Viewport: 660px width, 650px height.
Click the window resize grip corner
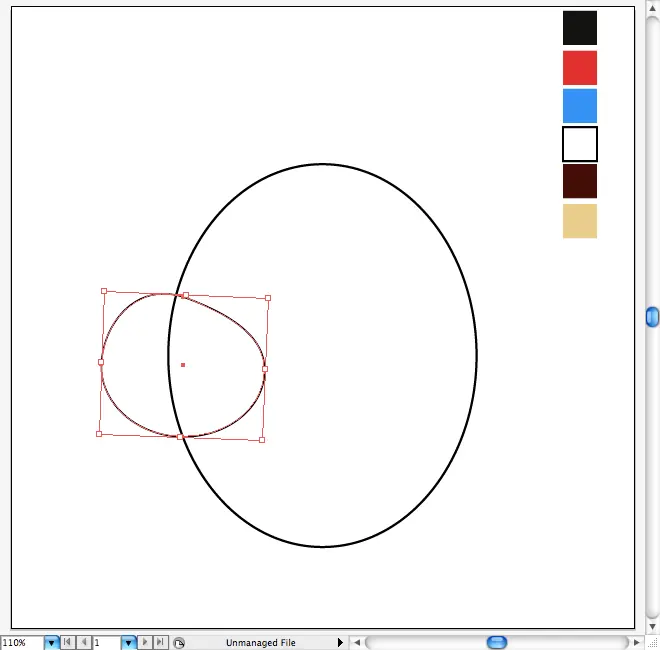[x=652, y=643]
